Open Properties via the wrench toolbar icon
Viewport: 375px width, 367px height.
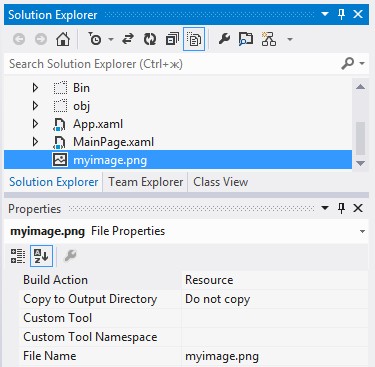[224, 39]
